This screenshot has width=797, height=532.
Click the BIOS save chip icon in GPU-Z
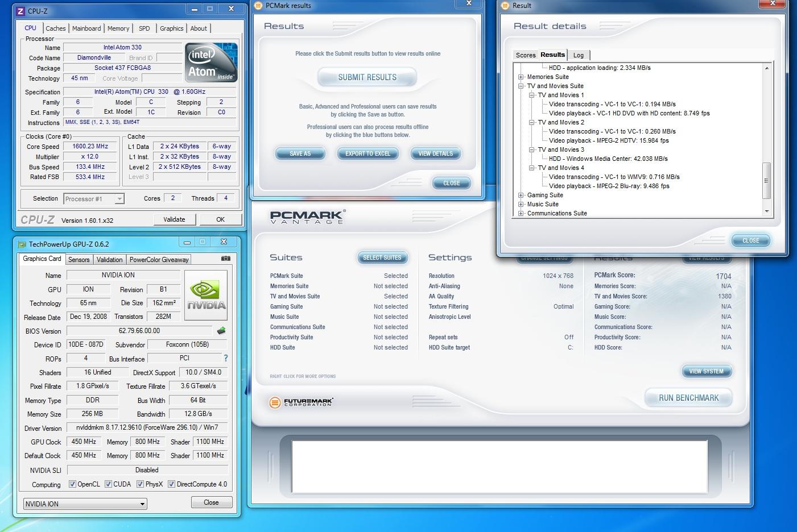(221, 330)
